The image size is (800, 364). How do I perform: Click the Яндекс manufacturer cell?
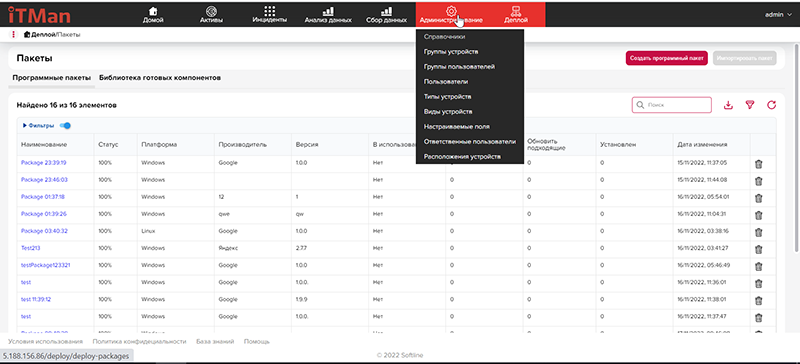click(229, 248)
